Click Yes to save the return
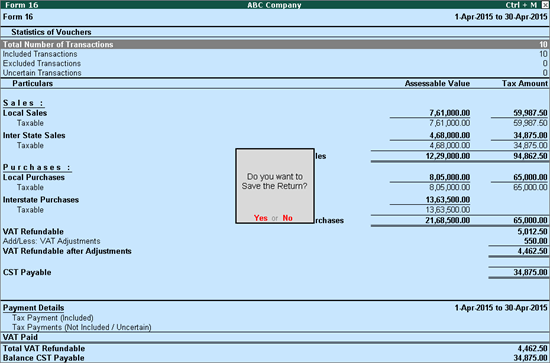Viewport: 550px width, 363px height. (x=261, y=218)
